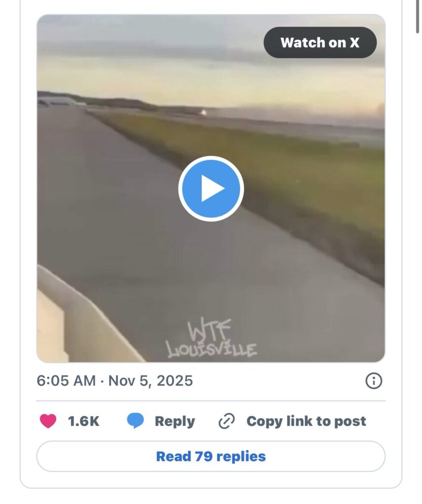Click the white triangle inside the play button

213,189
